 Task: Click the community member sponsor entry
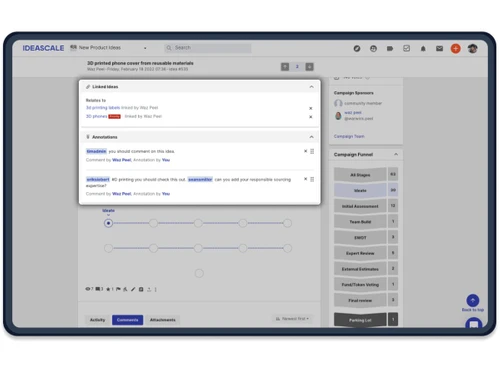pos(358,103)
